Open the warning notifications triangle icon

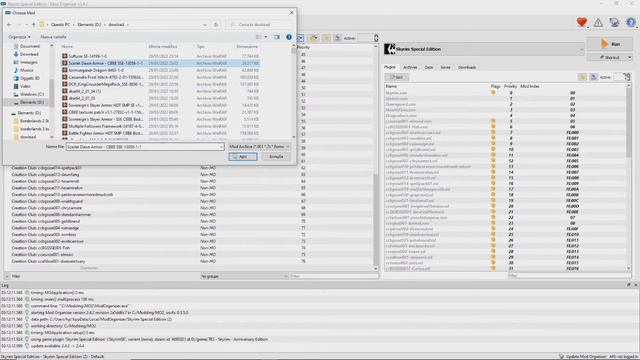598,23
